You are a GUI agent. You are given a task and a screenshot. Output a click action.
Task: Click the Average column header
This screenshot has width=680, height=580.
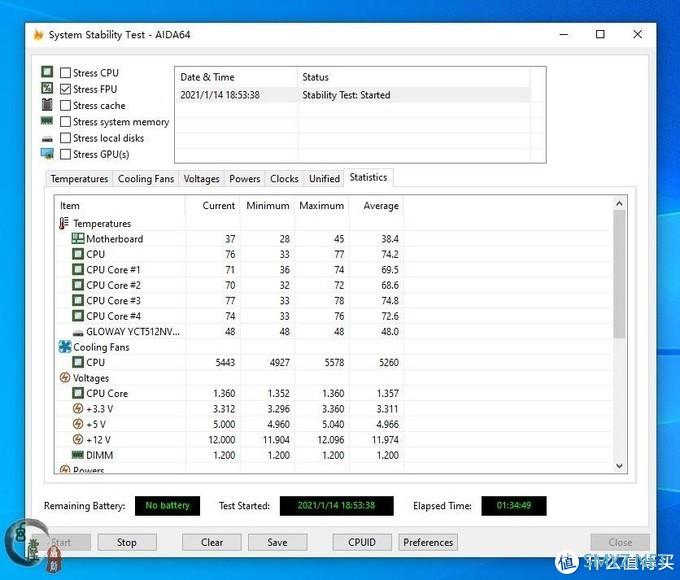[x=376, y=206]
